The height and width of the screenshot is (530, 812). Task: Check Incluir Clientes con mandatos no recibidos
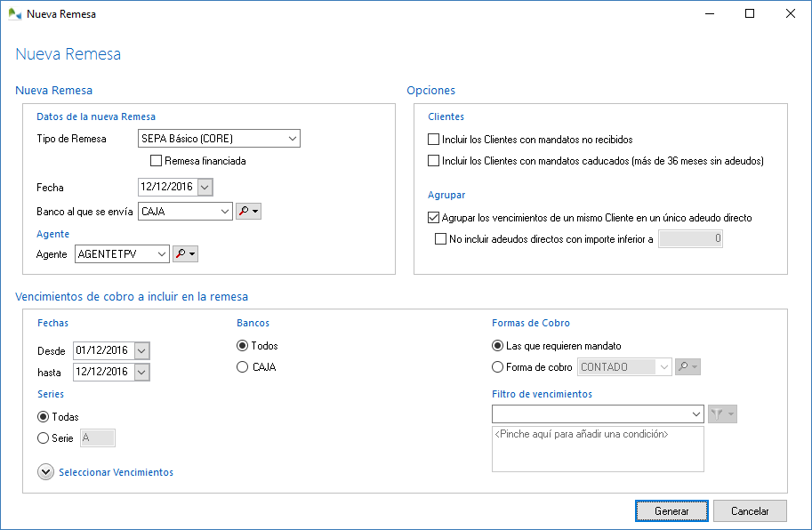434,140
